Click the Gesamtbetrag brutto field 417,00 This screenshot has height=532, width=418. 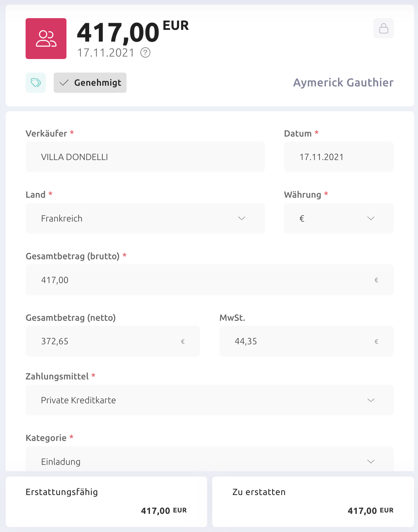pyautogui.click(x=210, y=280)
